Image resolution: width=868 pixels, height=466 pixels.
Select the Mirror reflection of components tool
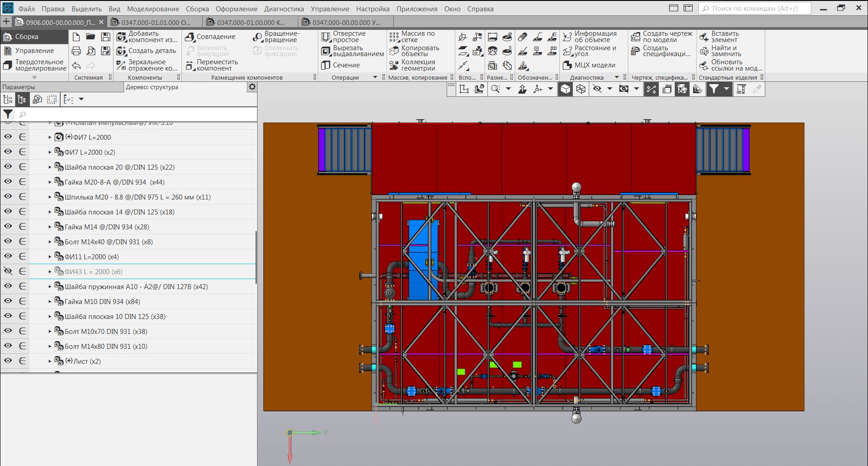tap(121, 65)
